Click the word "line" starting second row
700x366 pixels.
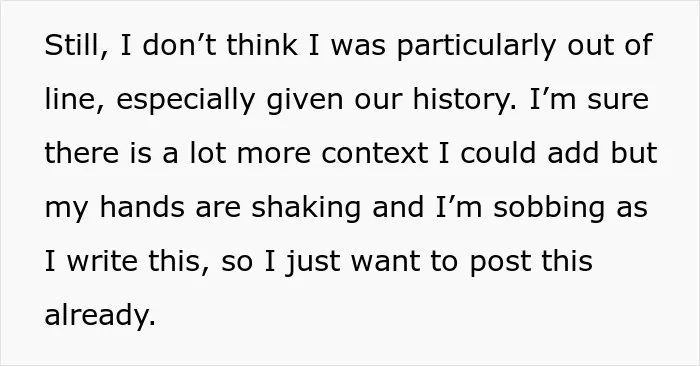(72, 99)
